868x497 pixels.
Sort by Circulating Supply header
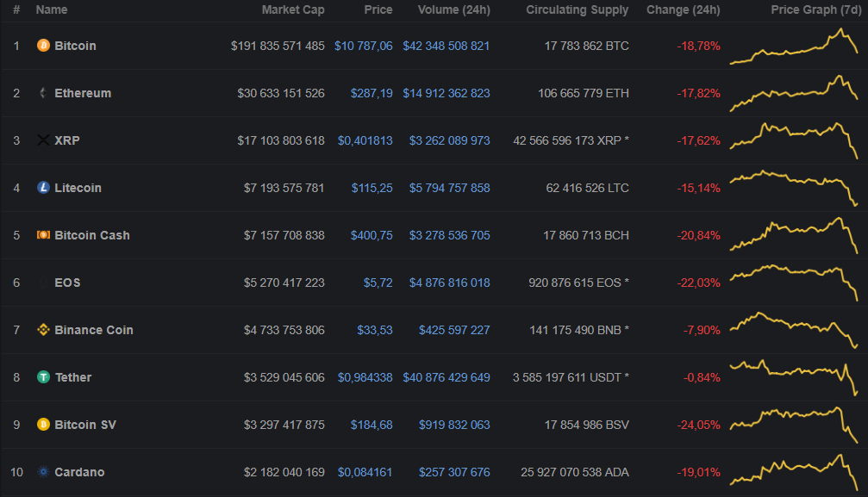(578, 9)
